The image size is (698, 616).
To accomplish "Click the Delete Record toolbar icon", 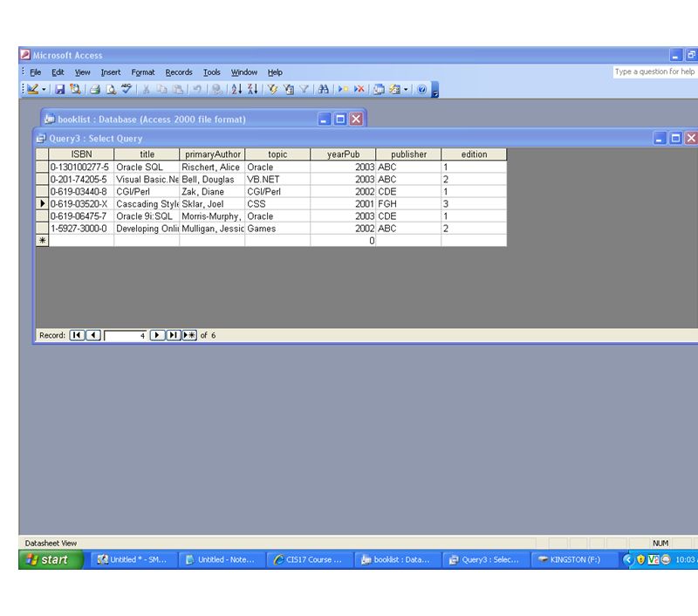I will click(x=359, y=90).
